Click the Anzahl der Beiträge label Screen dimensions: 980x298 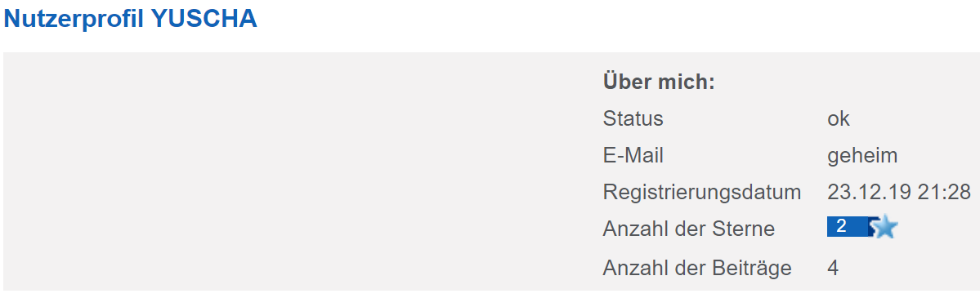(697, 268)
